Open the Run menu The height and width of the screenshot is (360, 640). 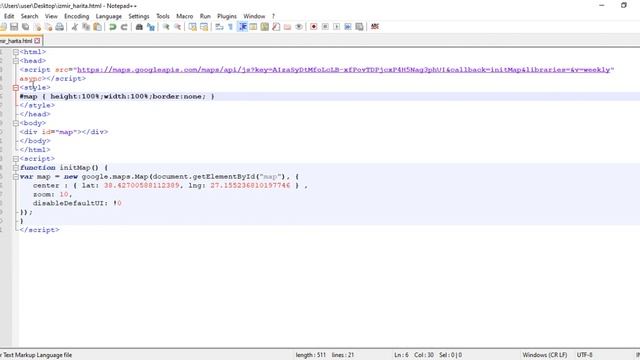click(x=205, y=16)
